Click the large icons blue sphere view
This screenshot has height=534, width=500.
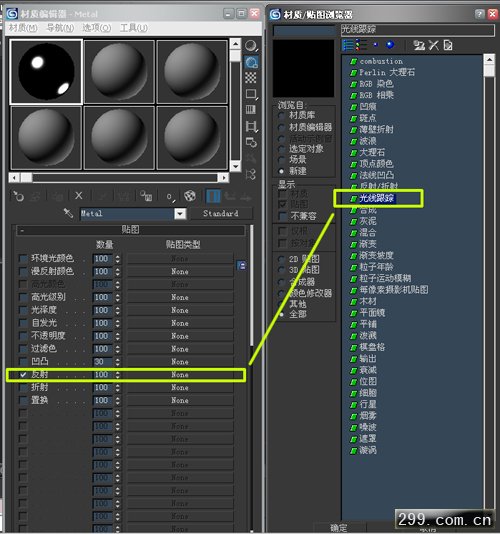coord(390,45)
